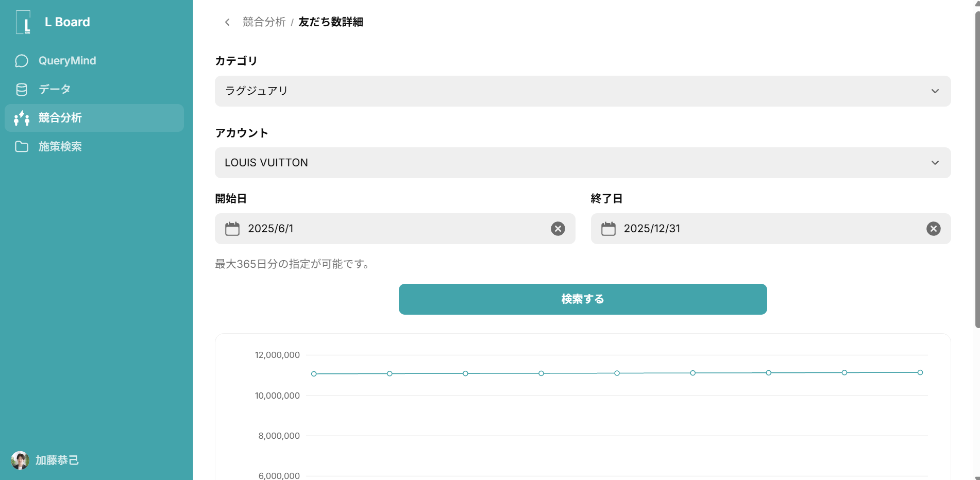980x480 pixels.
Task: Go to 施策検索 in the sidebar
Action: click(60, 147)
